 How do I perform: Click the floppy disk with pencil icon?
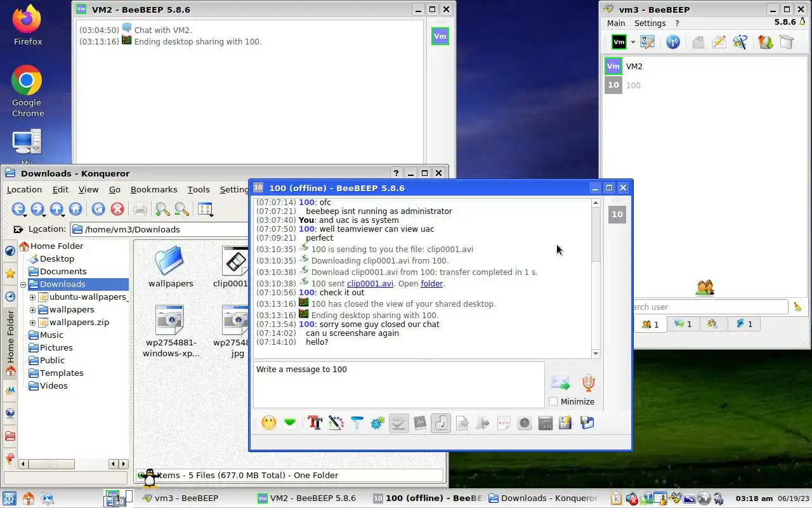coord(566,423)
